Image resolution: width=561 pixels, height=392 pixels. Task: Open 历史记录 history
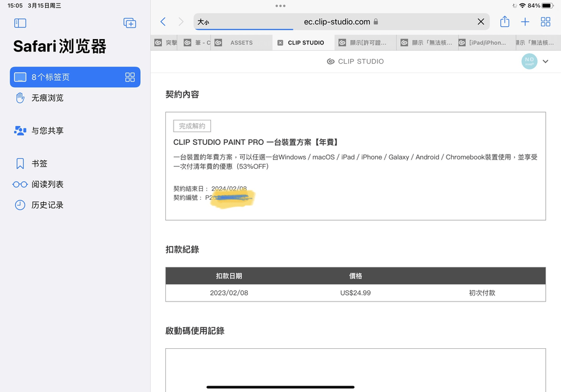coord(47,205)
